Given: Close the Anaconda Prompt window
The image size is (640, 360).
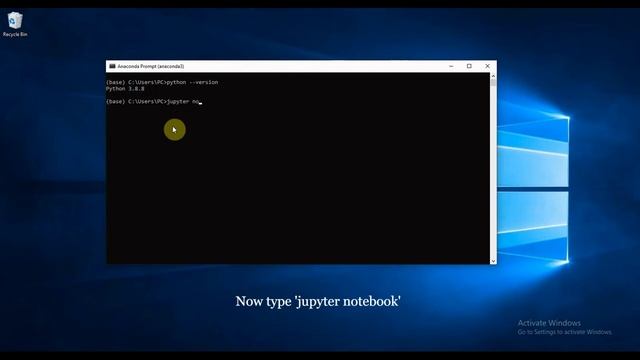Looking at the screenshot, I should pyautogui.click(x=487, y=66).
